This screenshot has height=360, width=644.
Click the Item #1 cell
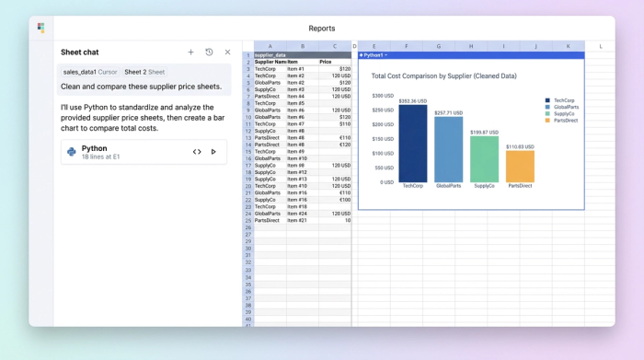[303, 69]
